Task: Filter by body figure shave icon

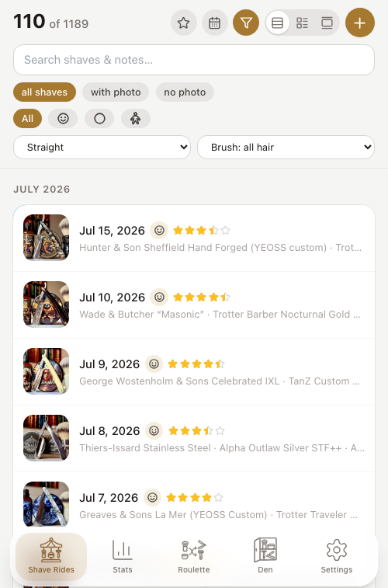Action: (136, 119)
